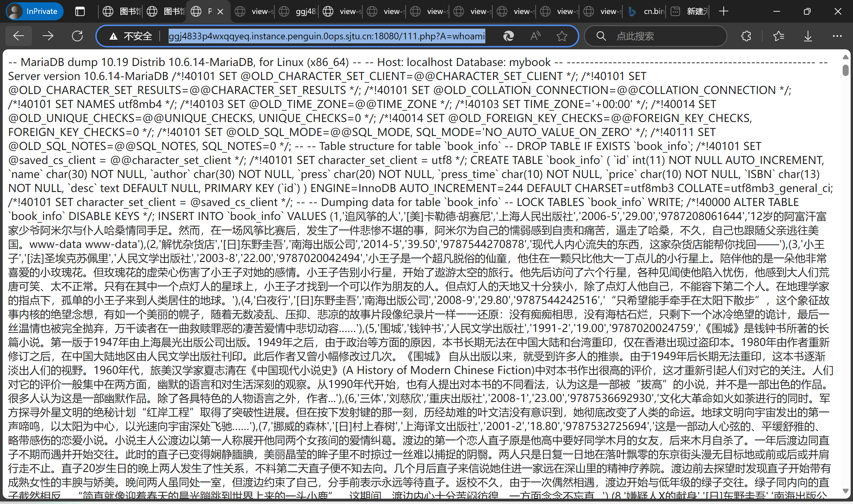Click the page scrollbar down arrow

click(845, 491)
